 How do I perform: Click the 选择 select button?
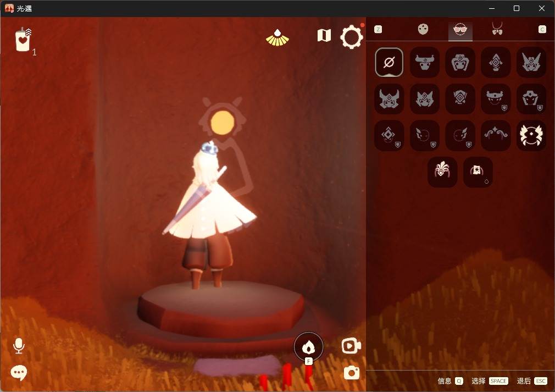pos(490,380)
